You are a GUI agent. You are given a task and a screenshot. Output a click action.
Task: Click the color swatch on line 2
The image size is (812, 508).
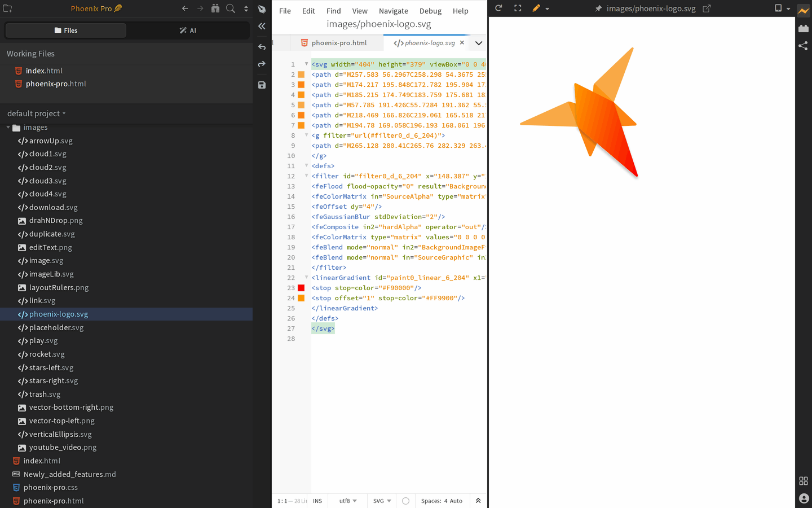coord(301,75)
